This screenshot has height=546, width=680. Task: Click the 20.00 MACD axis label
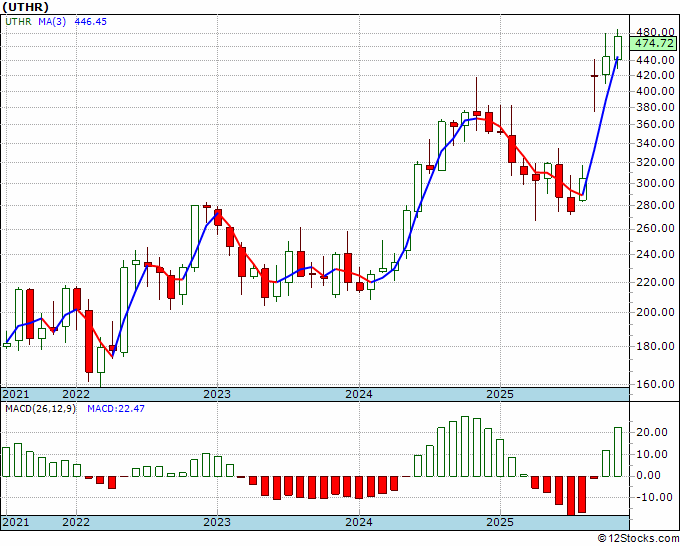[x=652, y=432]
